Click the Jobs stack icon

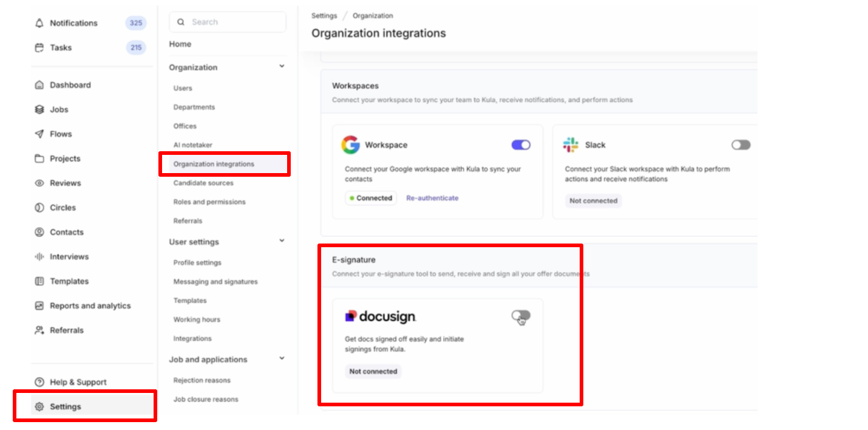(39, 110)
